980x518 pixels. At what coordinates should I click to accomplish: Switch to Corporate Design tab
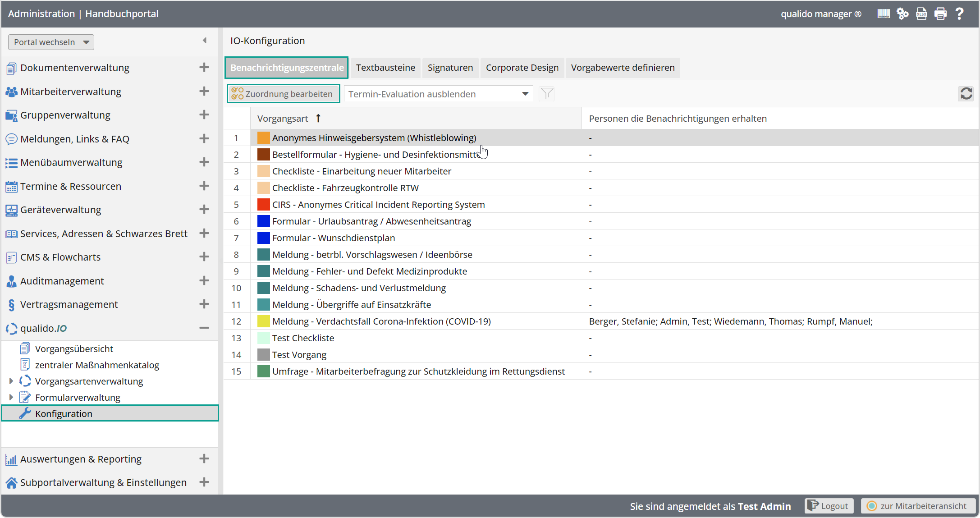click(522, 68)
